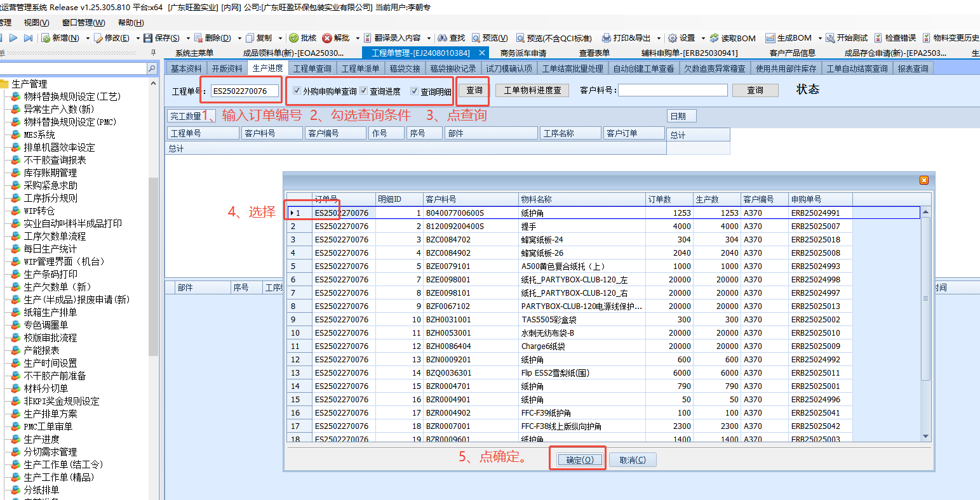The image size is (980, 500).
Task: Click the last record arrow icon
Action: coord(28,38)
